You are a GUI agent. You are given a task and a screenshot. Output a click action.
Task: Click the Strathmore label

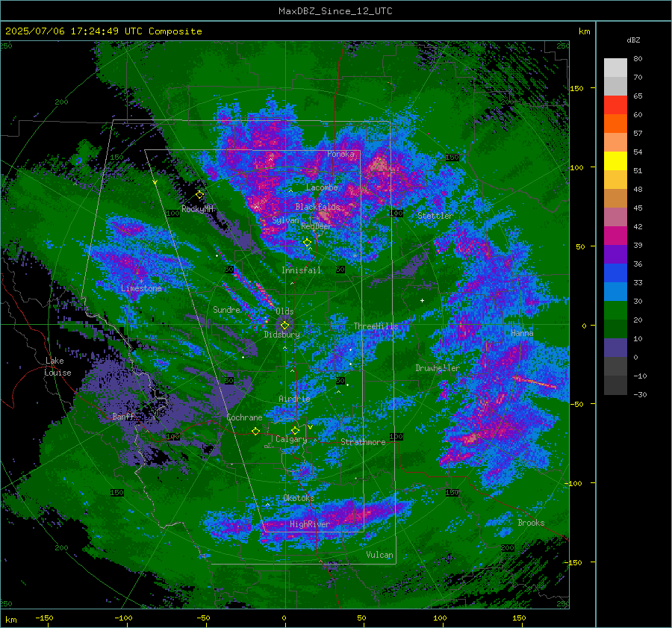point(363,442)
